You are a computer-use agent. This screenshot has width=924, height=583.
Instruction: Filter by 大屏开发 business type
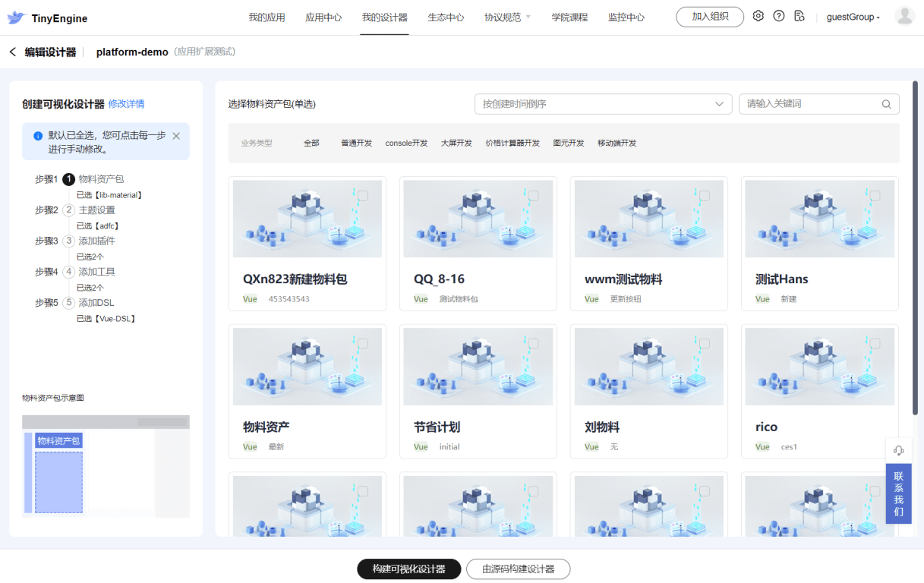(x=456, y=143)
